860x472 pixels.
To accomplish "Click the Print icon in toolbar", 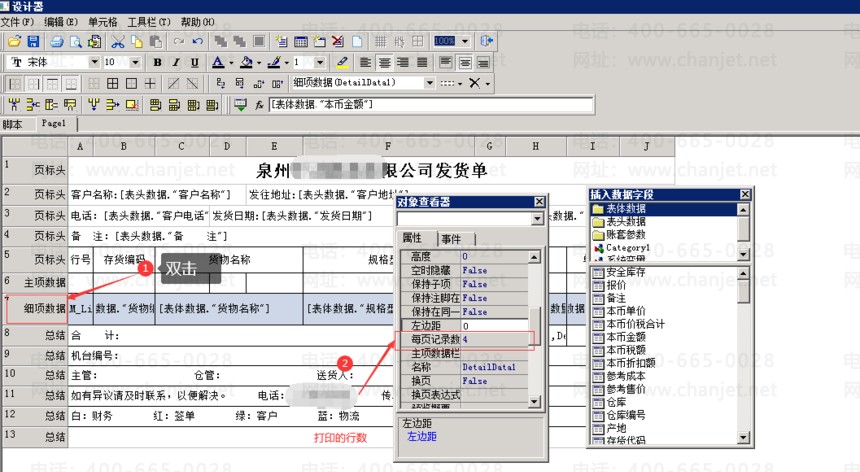I will tap(57, 41).
